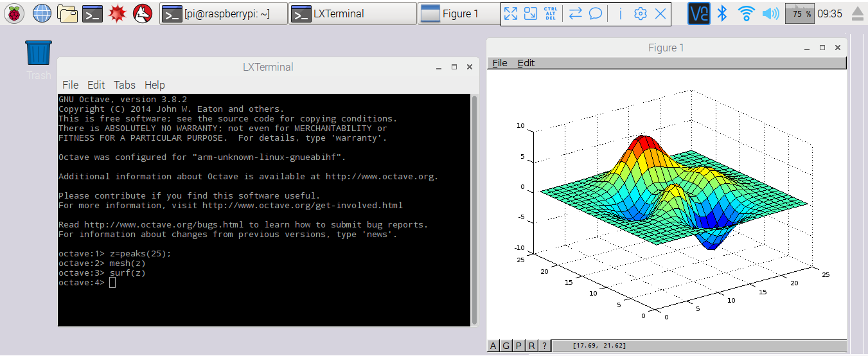
Task: Activate the Figure 1 taskbar entry
Action: (x=459, y=13)
